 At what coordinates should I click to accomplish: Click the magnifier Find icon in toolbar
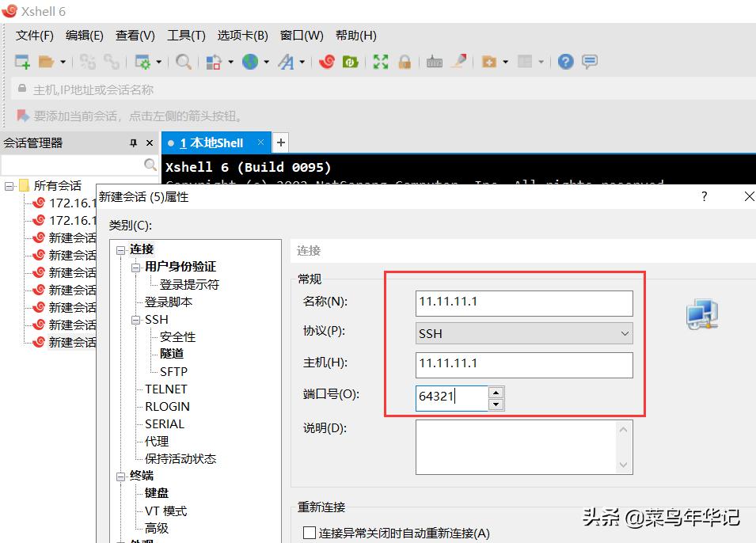(183, 62)
